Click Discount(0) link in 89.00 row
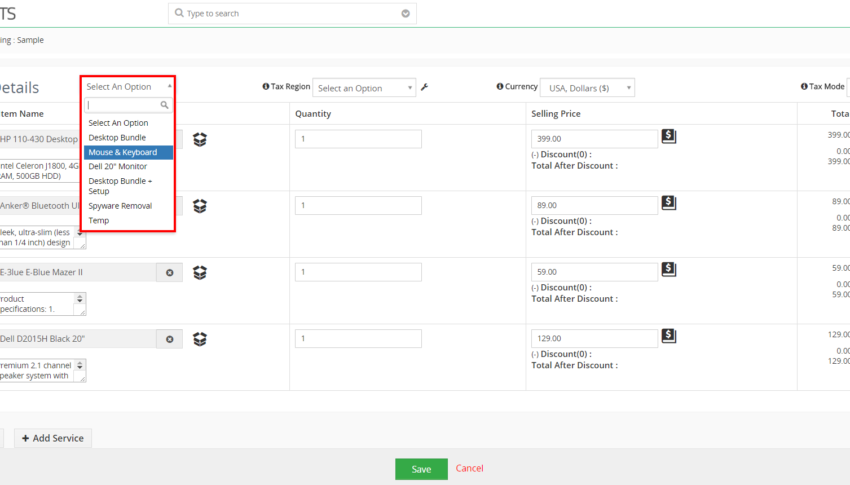This screenshot has width=850, height=485. coord(562,221)
